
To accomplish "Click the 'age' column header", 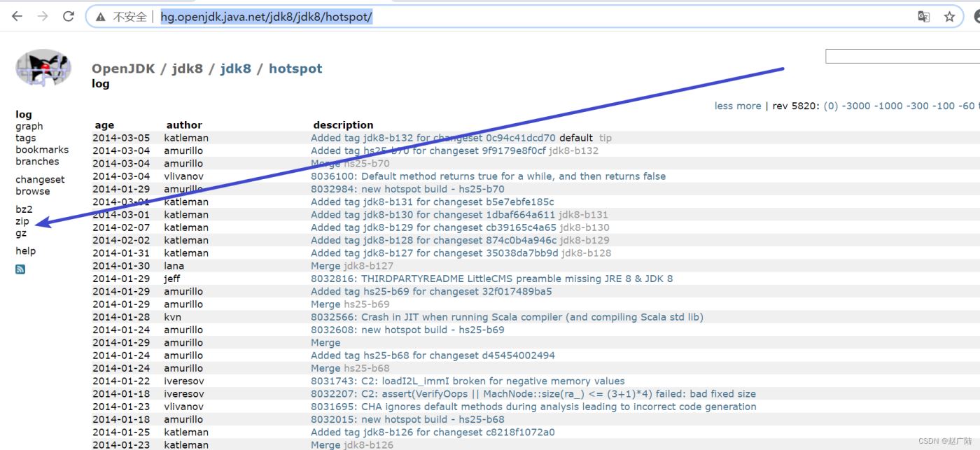I will (104, 125).
